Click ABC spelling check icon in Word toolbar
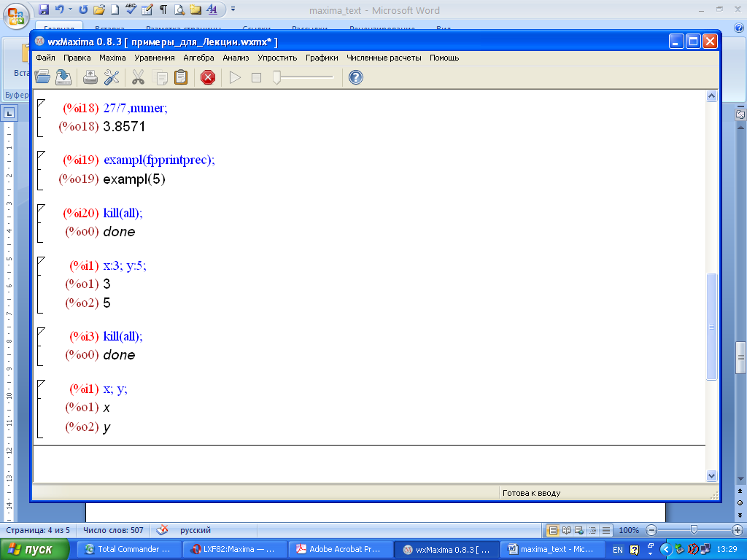 [131, 9]
